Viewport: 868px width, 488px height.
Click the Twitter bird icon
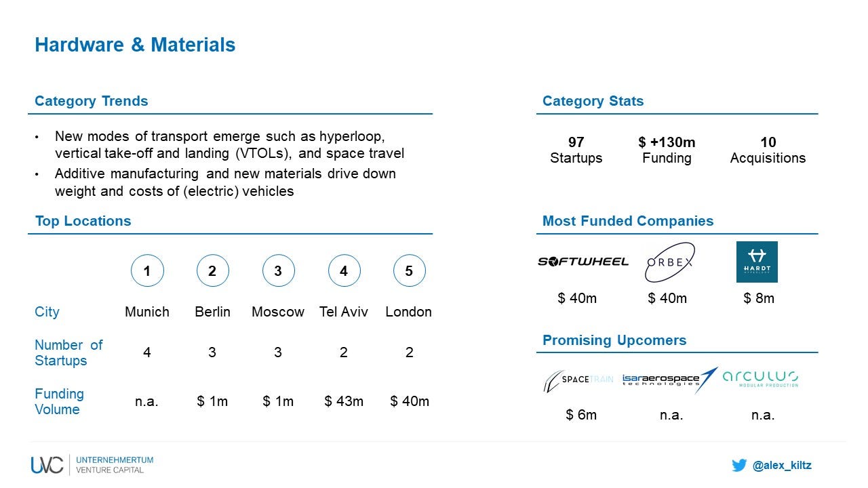pyautogui.click(x=738, y=465)
